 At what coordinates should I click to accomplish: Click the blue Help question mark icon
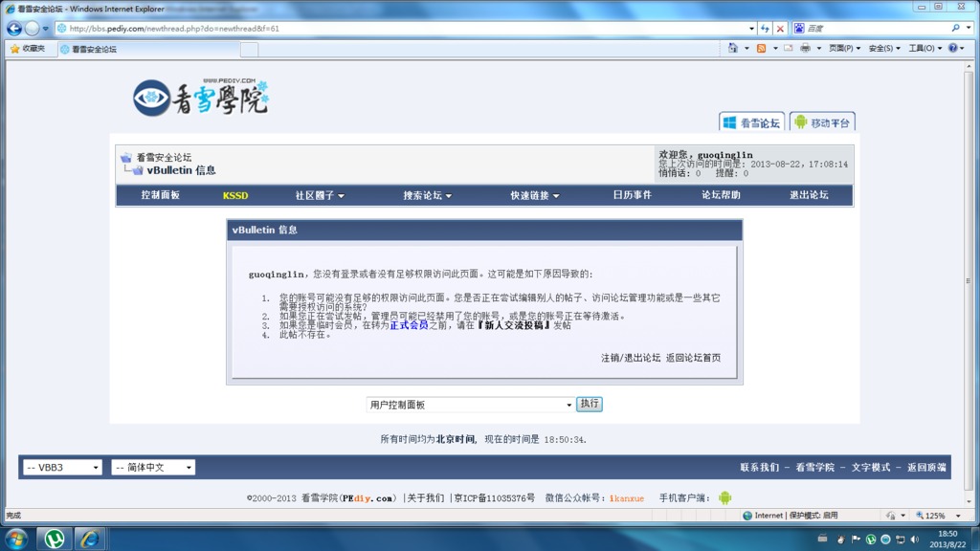[x=952, y=48]
